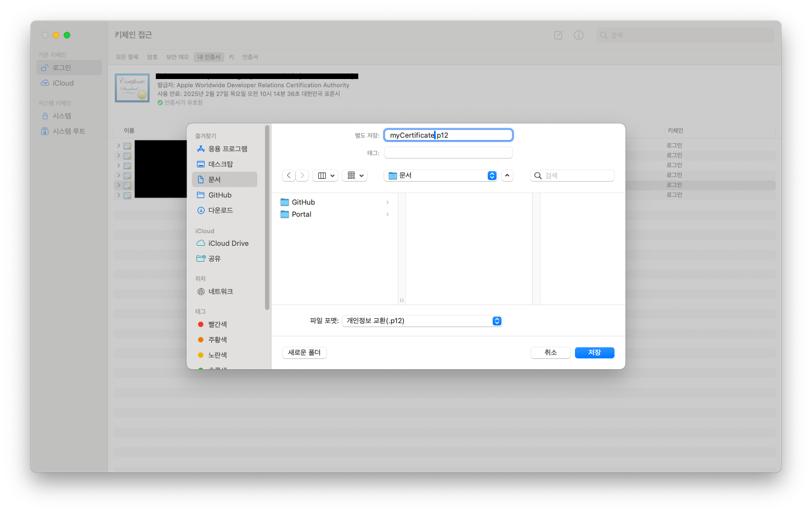Screen dimensions: 812x513
Task: Select 로그인 keychain in Keychain Access sidebar
Action: (x=69, y=67)
